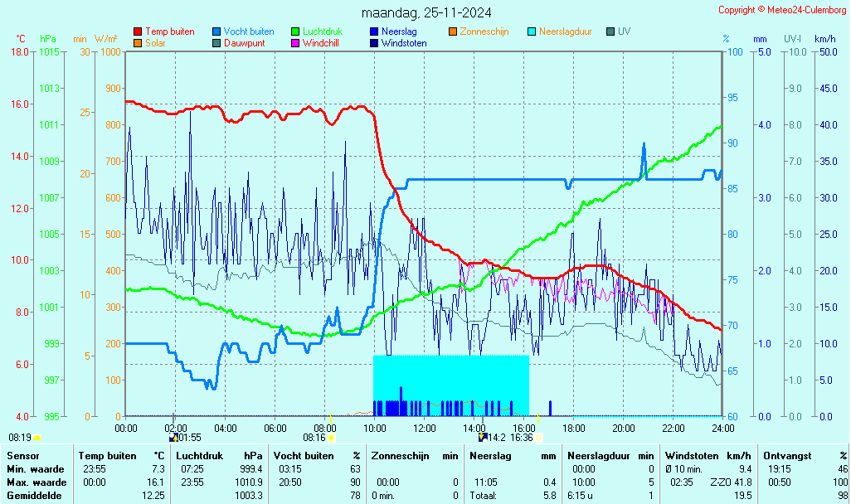Select the cyan Neerslagduur legend swatch

pyautogui.click(x=532, y=32)
